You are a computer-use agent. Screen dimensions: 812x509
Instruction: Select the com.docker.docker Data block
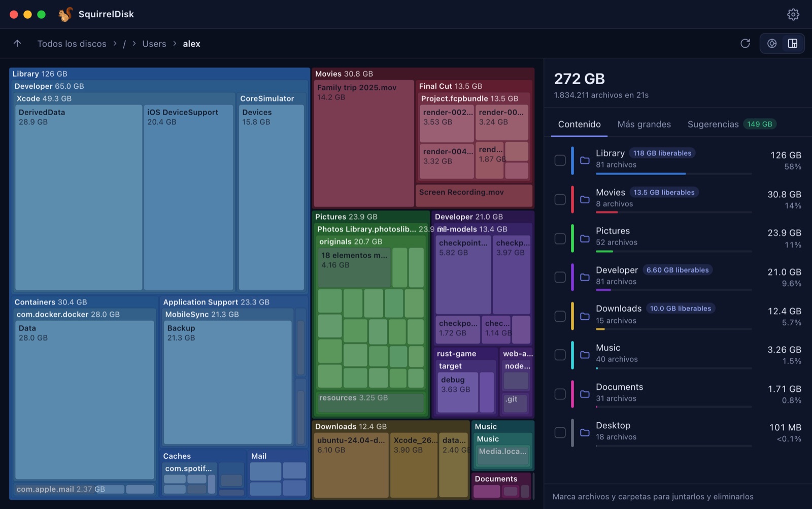coord(84,400)
